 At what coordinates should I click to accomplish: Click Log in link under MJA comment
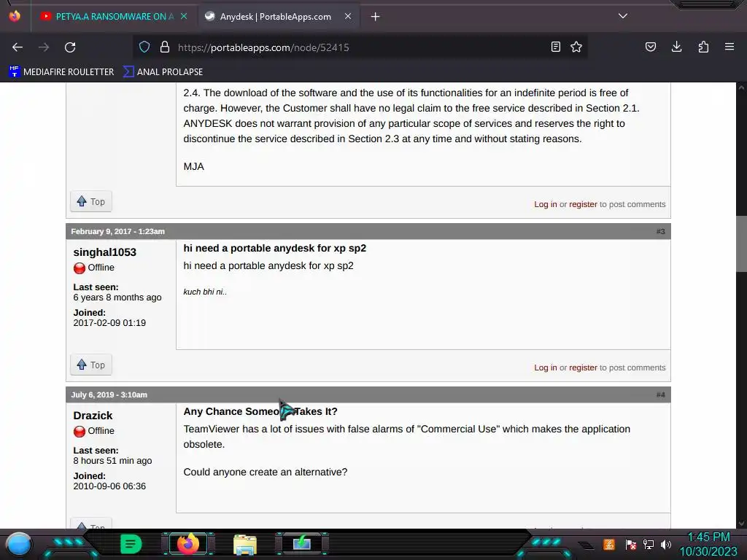coord(546,204)
